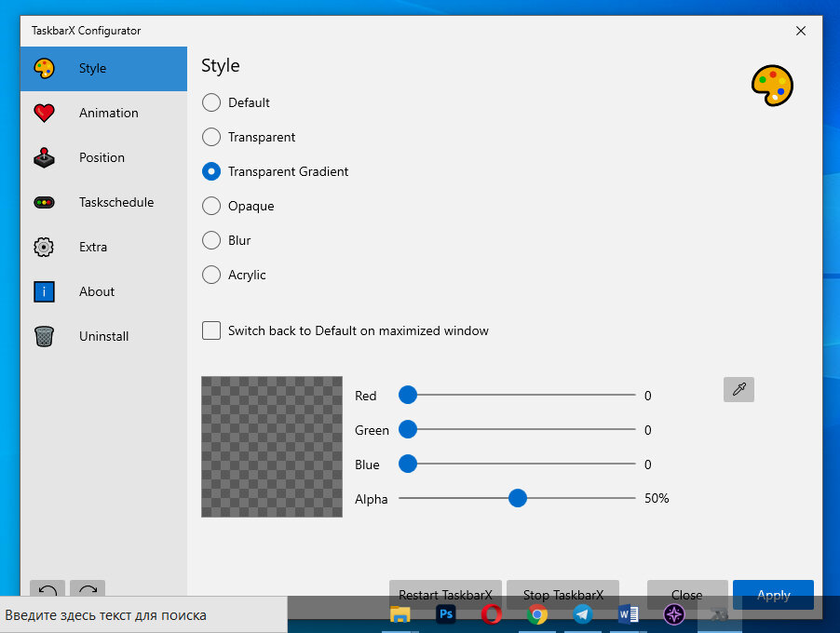
Task: Open Telegram from the taskbar
Action: 583,614
